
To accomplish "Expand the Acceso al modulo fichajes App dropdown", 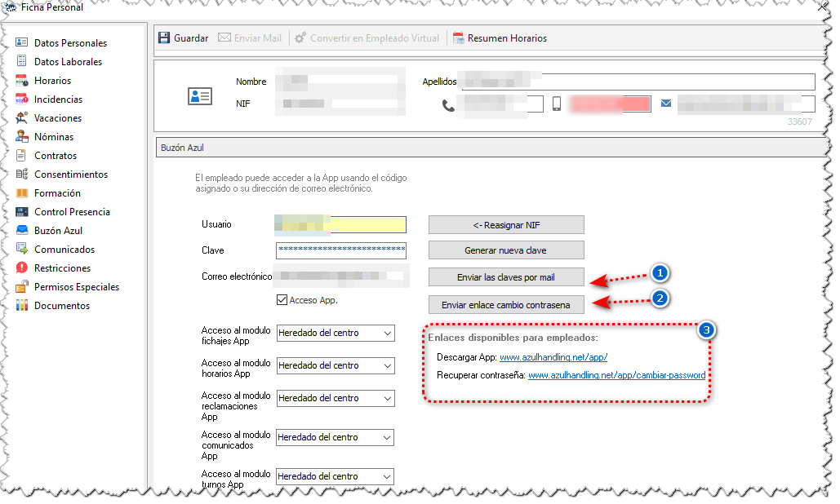I will (x=336, y=333).
